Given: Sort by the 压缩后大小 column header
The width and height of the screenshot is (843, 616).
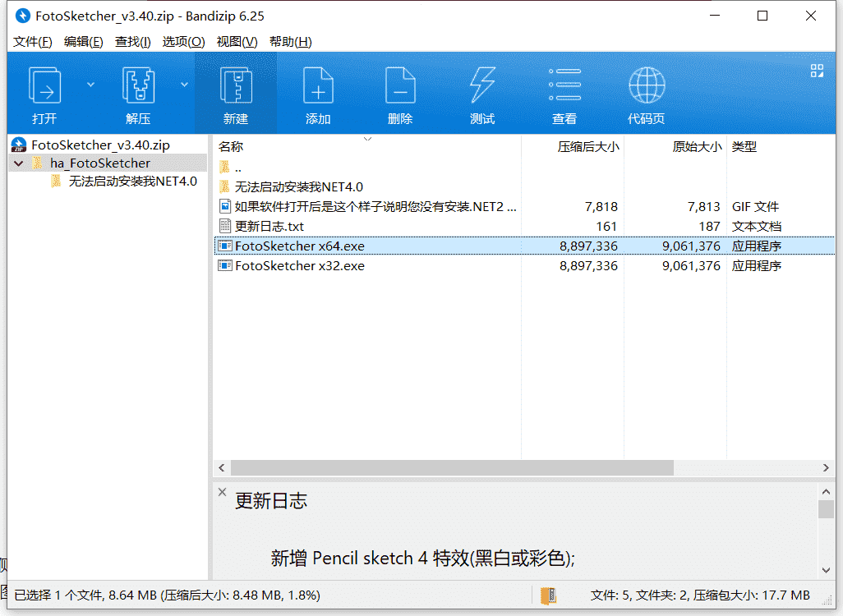Looking at the screenshot, I should pyautogui.click(x=587, y=146).
